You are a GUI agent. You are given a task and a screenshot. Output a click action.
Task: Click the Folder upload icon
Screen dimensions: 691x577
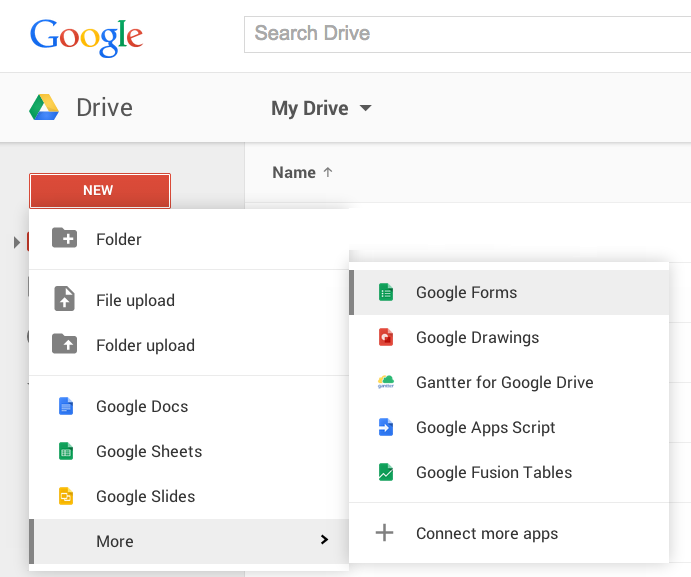coord(65,344)
